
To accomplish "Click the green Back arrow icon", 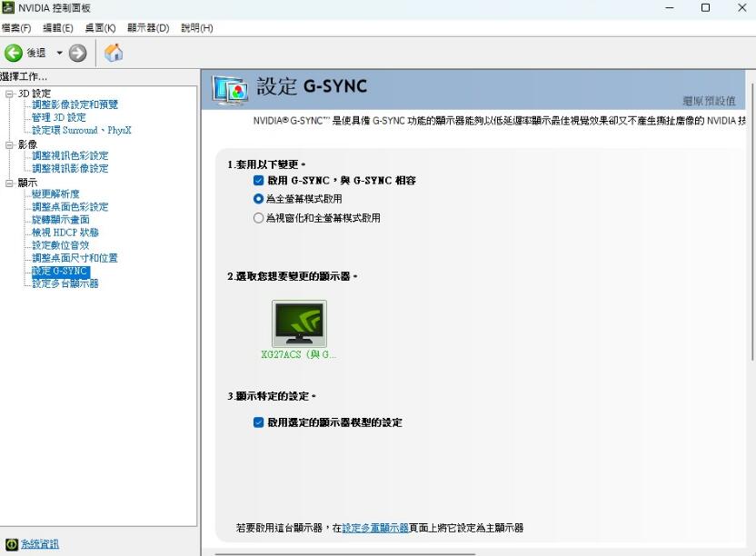I will 14,54.
